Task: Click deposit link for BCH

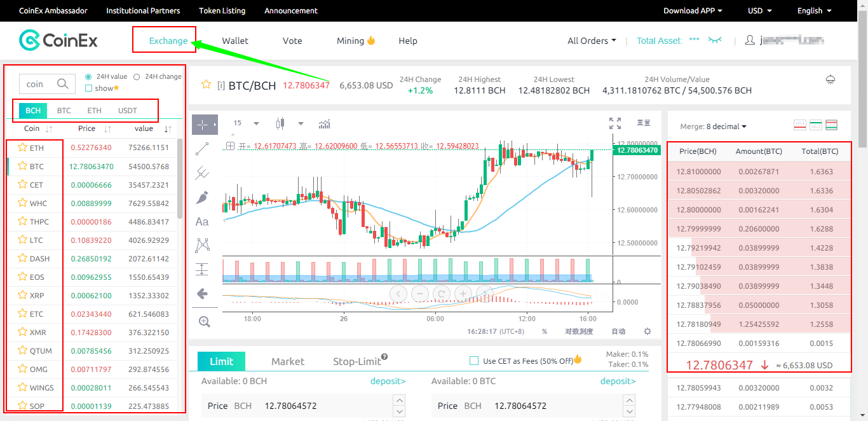Action: pos(388,381)
